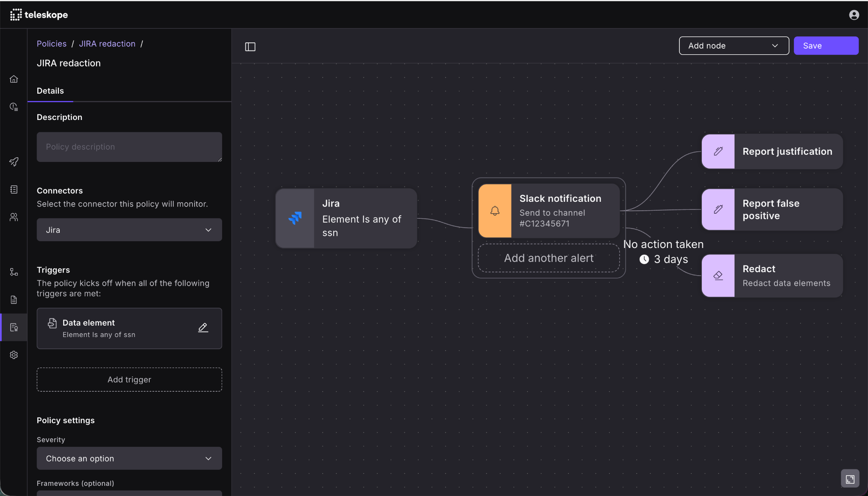
Task: Click the Save button
Action: coord(826,46)
